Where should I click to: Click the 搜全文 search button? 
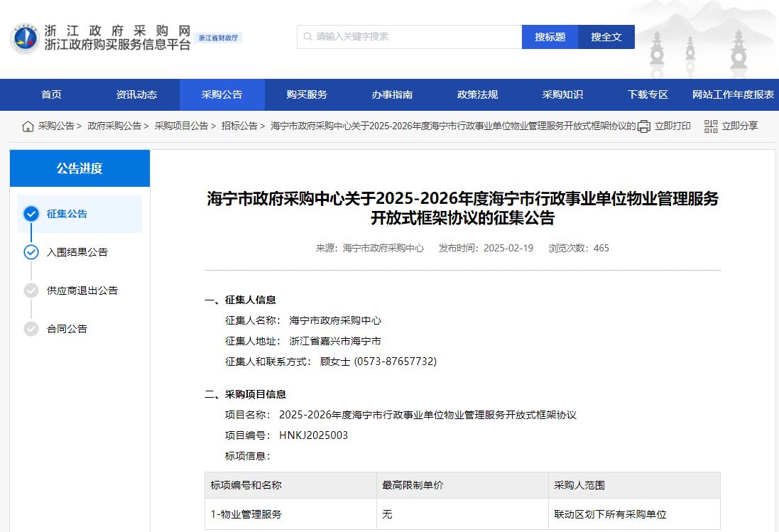[x=606, y=36]
